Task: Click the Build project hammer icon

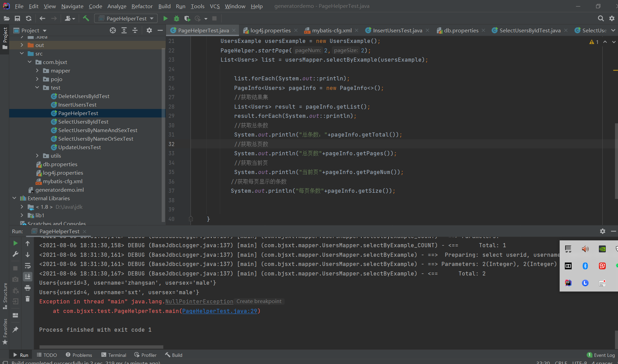Action: point(86,18)
